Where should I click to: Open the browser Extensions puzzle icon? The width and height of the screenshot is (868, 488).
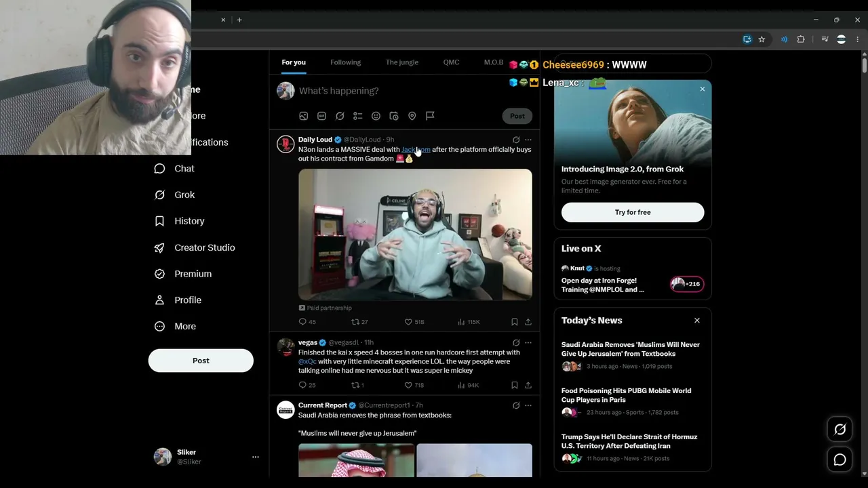click(x=801, y=39)
